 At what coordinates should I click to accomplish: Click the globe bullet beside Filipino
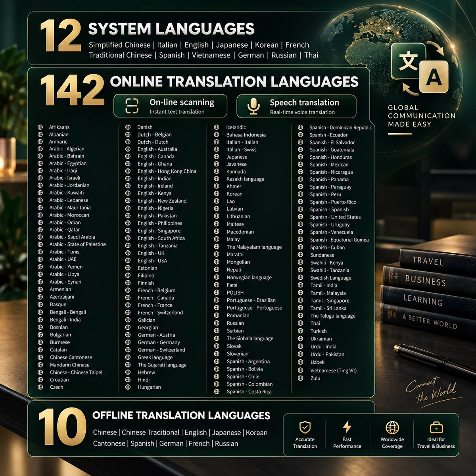[128, 276]
